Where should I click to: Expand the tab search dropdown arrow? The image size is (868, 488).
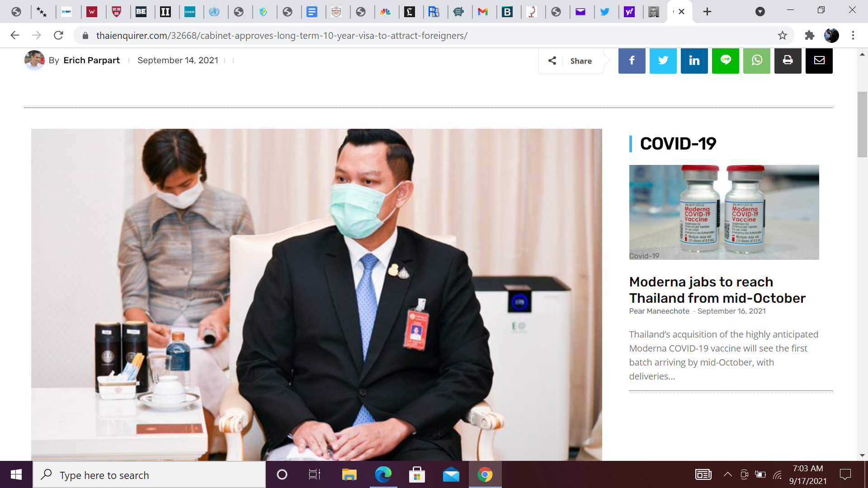760,12
